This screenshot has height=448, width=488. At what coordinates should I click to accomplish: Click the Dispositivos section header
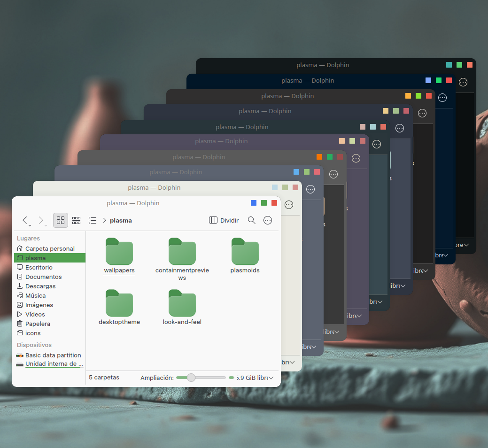[34, 345]
